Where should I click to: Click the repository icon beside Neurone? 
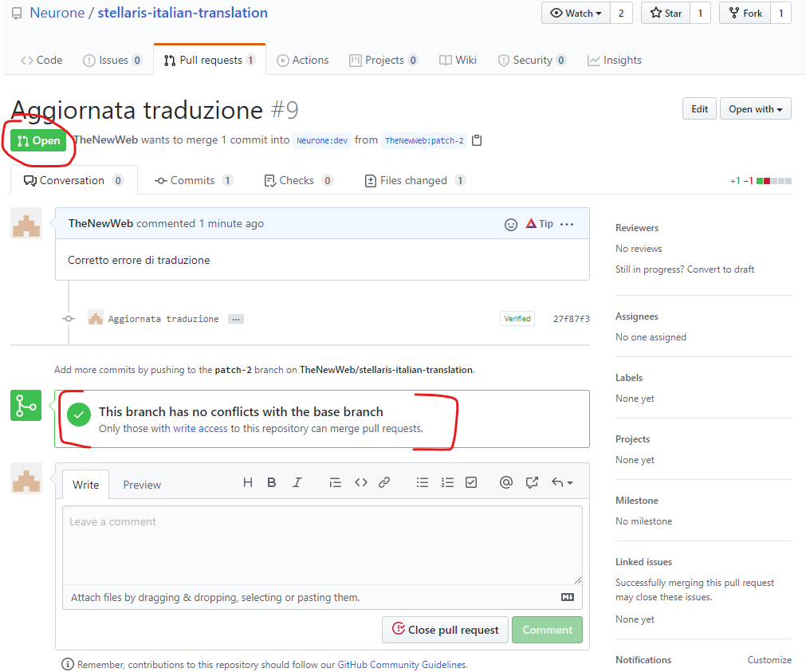point(17,14)
